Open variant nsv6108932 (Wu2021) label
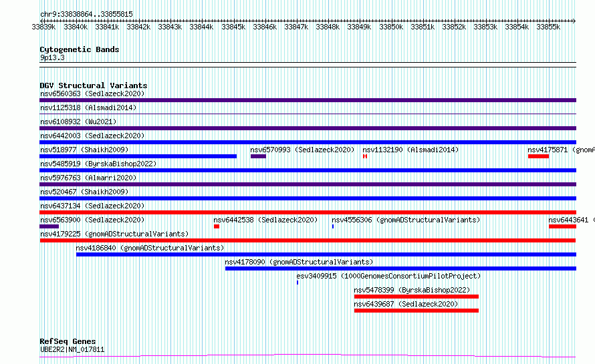595x364 pixels. (78, 122)
